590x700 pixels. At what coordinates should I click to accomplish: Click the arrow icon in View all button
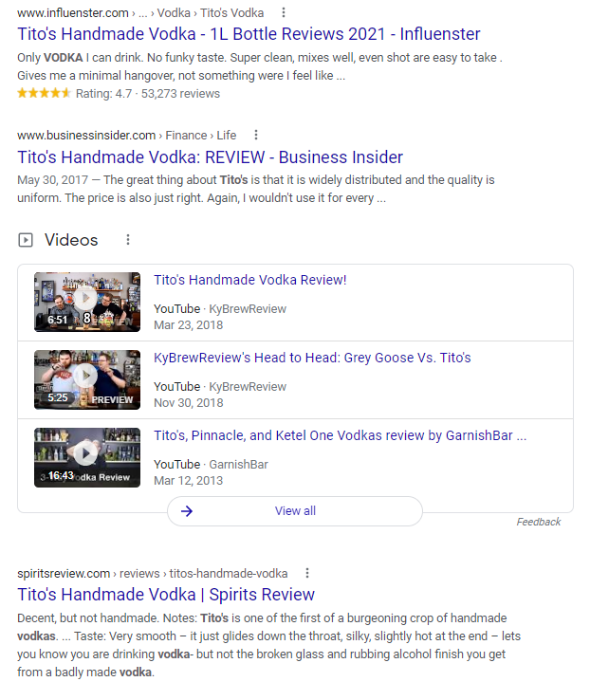click(x=187, y=511)
